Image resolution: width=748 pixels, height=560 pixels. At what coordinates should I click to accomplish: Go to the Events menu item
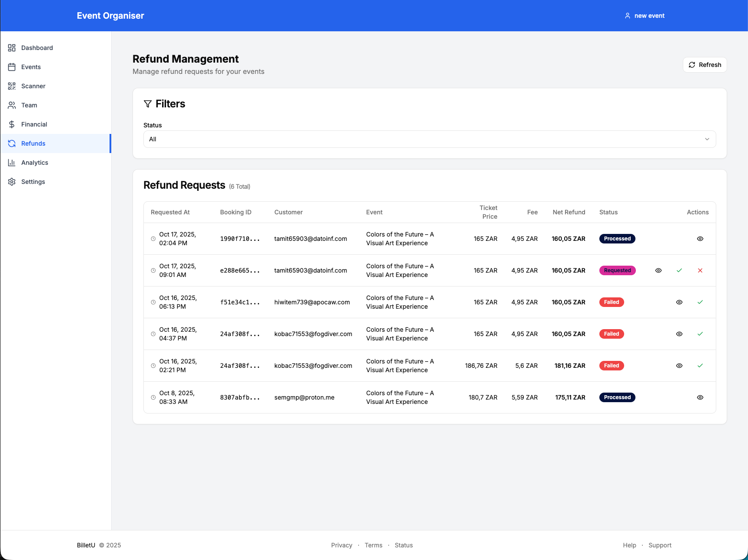tap(56, 67)
